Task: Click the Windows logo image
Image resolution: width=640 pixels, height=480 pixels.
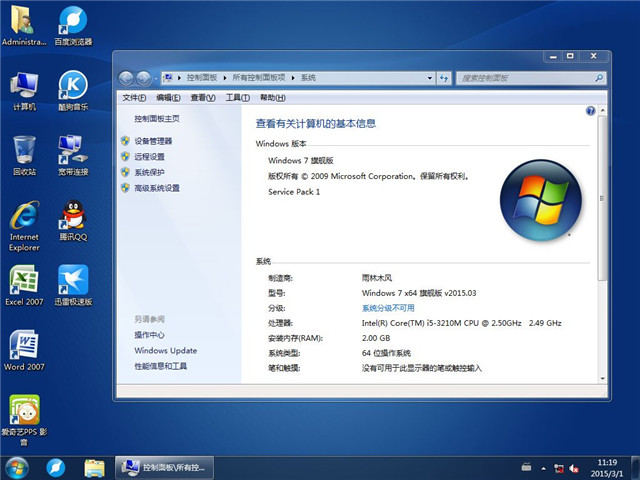Action: (540, 200)
